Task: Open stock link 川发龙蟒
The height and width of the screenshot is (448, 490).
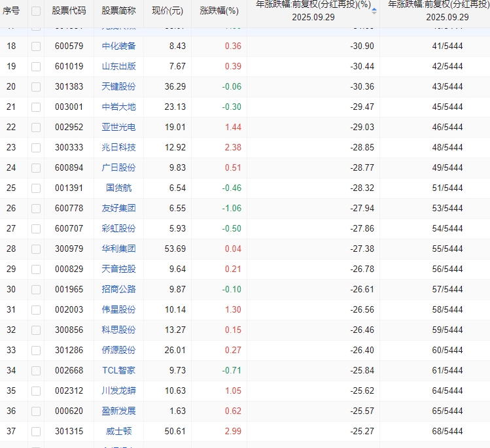Action: pyautogui.click(x=119, y=391)
